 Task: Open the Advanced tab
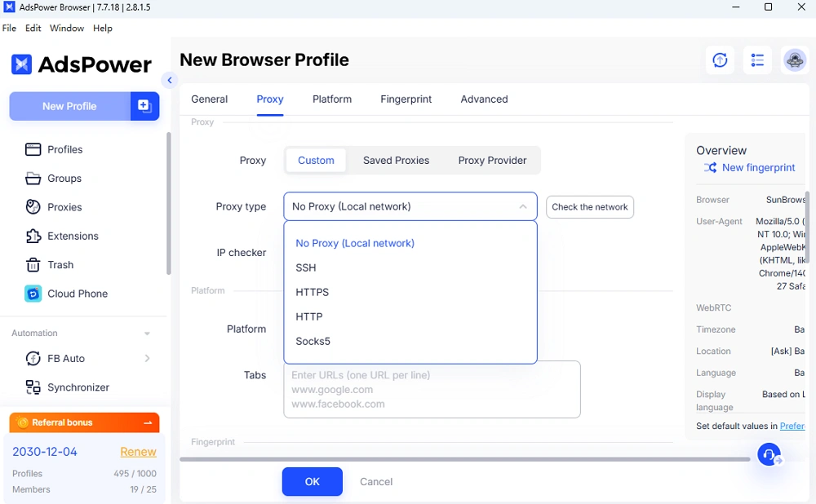[484, 99]
